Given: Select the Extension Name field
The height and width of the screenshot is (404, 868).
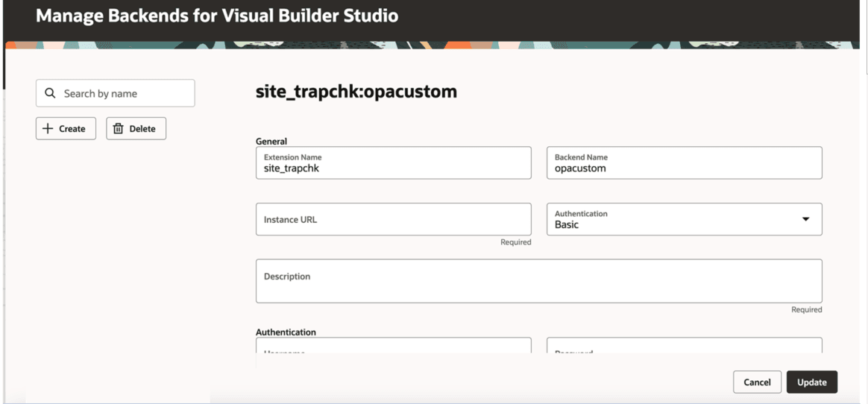Looking at the screenshot, I should [x=393, y=162].
